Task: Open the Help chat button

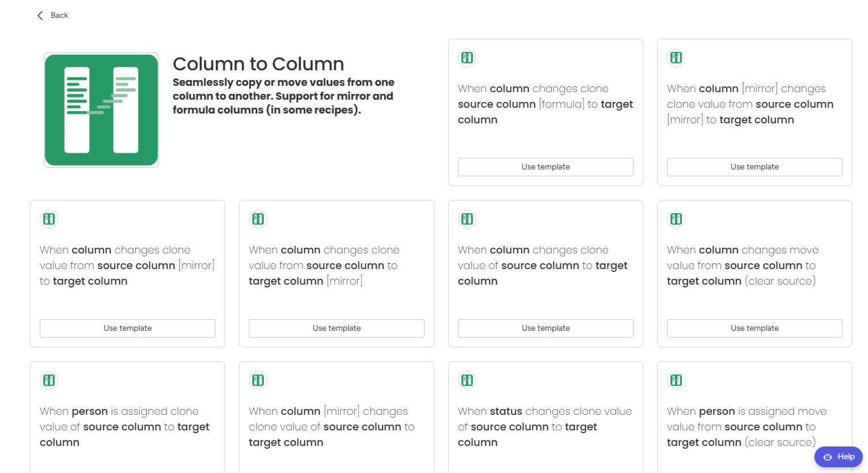Action: (839, 457)
